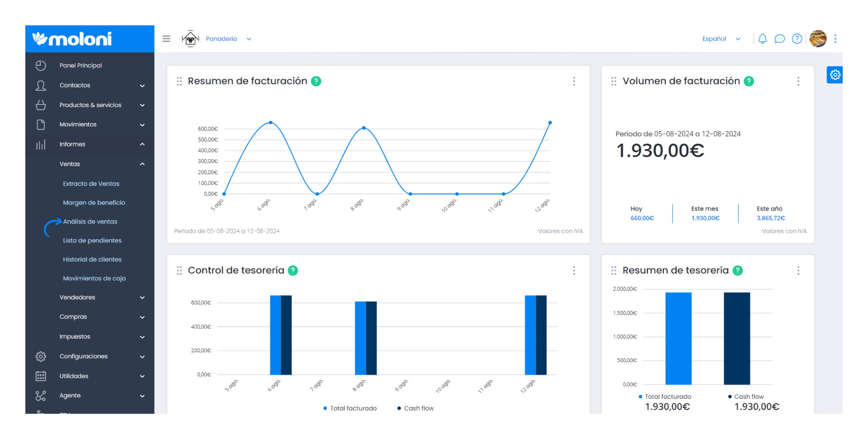
Task: Expand the Compras chevron
Action: coord(142,317)
